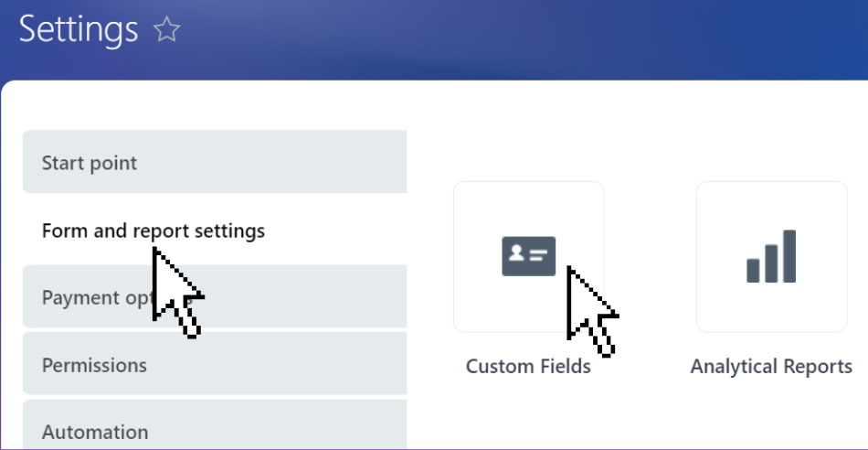
Task: Mark Settings page as favorite with star
Action: click(166, 29)
